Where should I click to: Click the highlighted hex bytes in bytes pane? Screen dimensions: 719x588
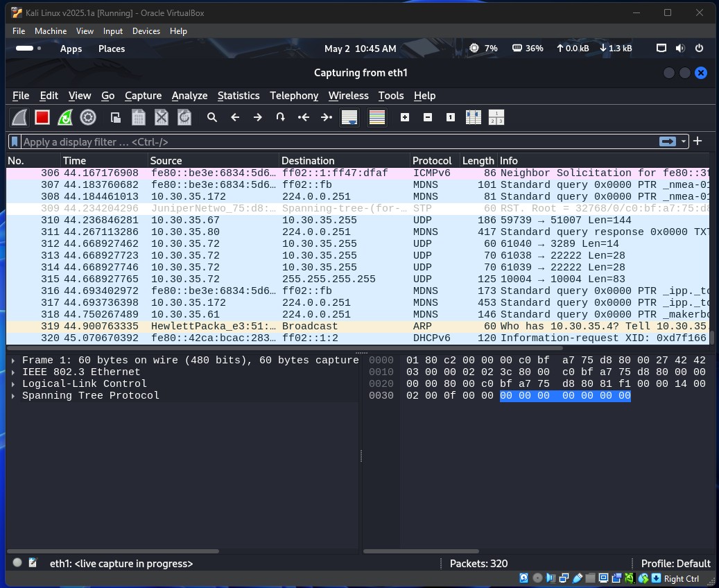(x=565, y=396)
